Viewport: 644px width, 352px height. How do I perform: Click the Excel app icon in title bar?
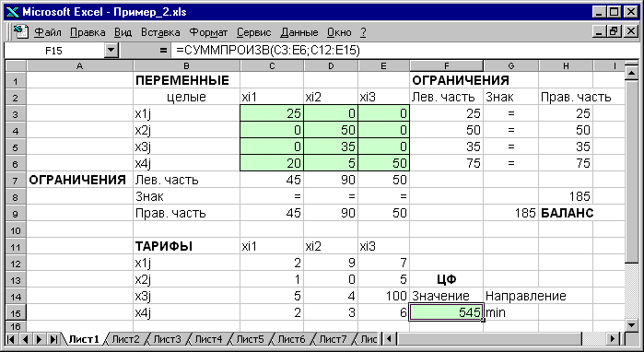pyautogui.click(x=13, y=12)
